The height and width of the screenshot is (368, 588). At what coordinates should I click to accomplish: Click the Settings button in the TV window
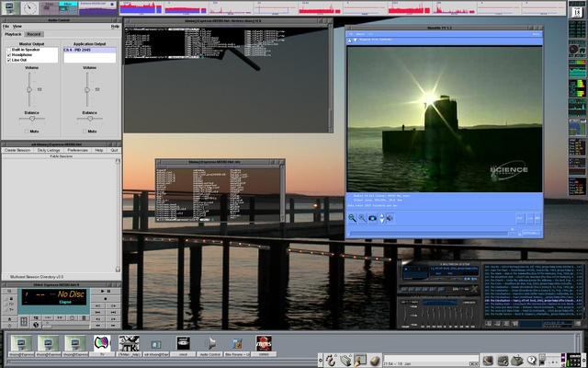coord(532,233)
